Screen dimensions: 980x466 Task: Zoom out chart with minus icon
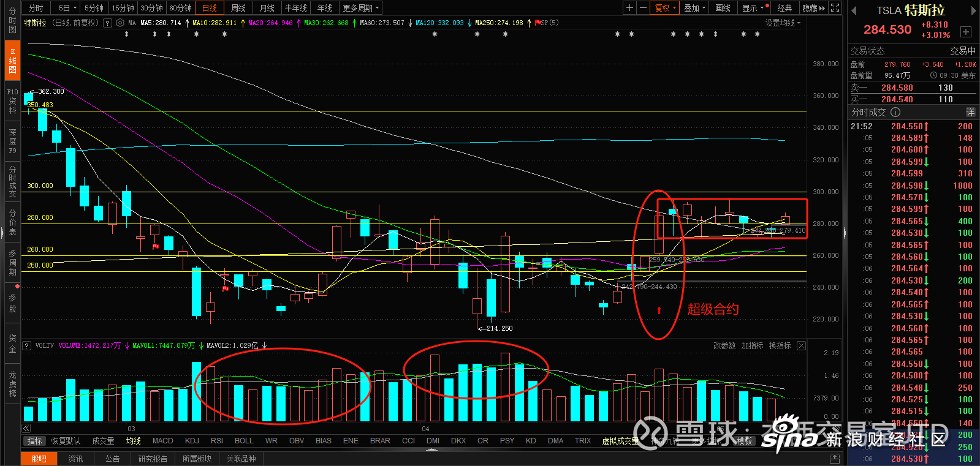(643, 8)
